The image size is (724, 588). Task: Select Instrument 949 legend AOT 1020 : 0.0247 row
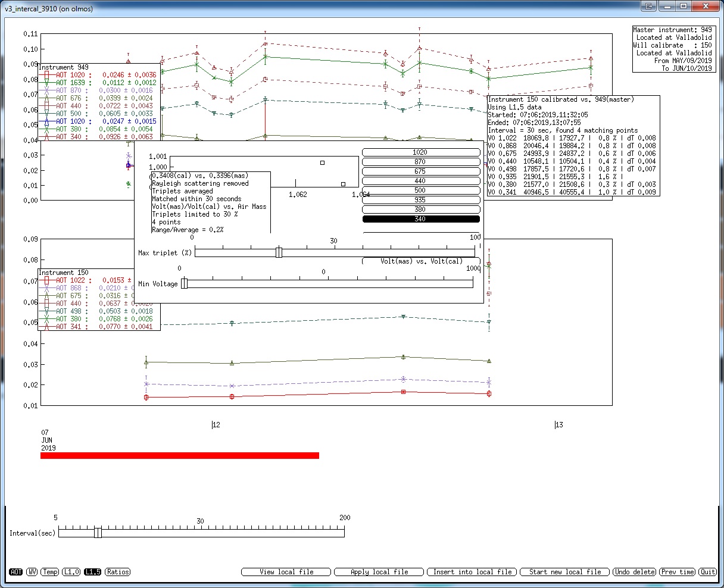tap(99, 121)
